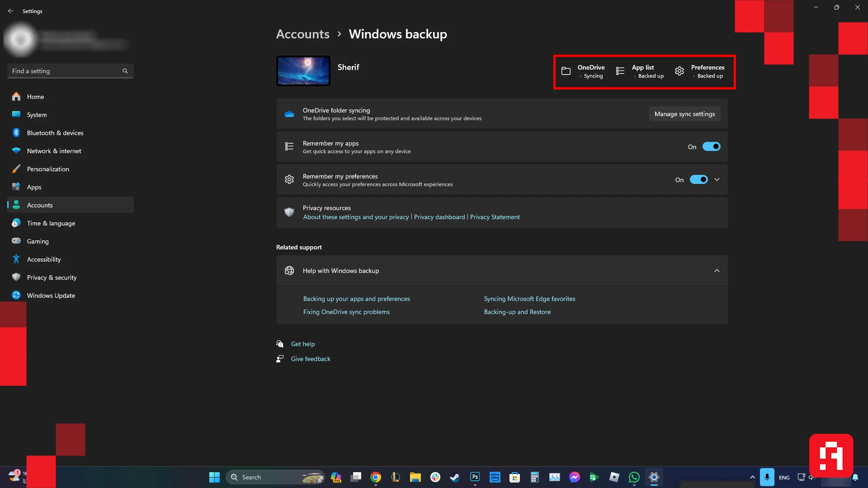Turn off Remember my preferences toggle
The image size is (868, 488).
(x=699, y=180)
